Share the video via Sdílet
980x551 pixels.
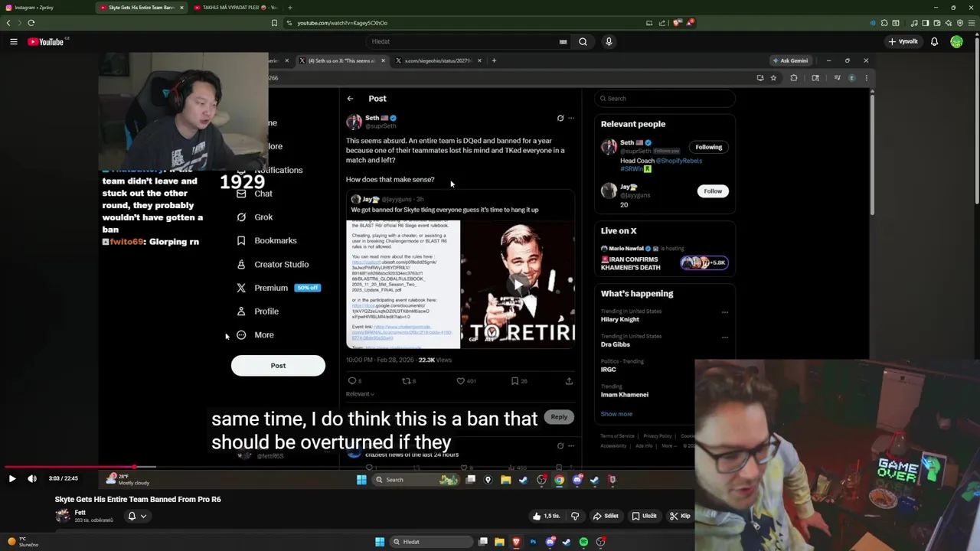tap(606, 516)
